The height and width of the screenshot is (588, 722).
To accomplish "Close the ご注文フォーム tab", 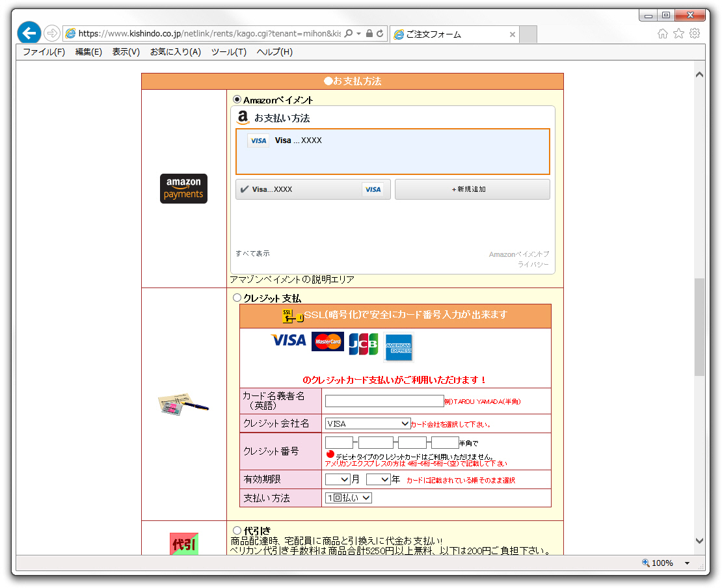I will [512, 34].
